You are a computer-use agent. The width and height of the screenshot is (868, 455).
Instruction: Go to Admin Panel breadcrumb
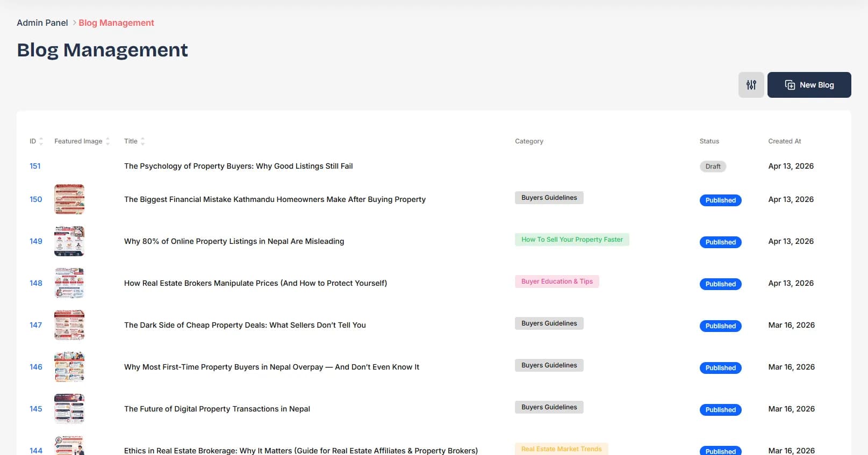42,23
